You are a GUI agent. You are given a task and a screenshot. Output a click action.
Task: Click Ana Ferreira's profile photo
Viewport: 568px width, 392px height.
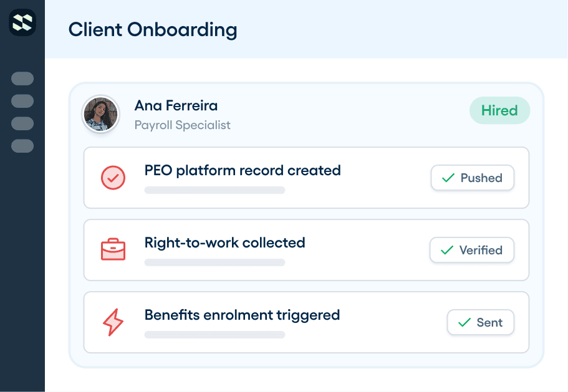pos(101,114)
